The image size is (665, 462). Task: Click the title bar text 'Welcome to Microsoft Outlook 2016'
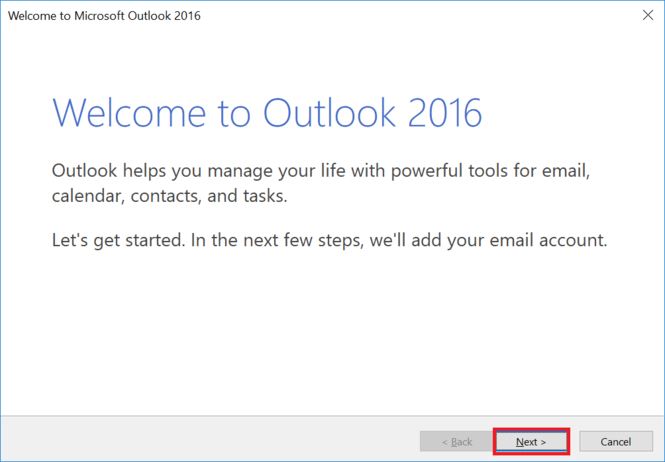click(x=104, y=17)
